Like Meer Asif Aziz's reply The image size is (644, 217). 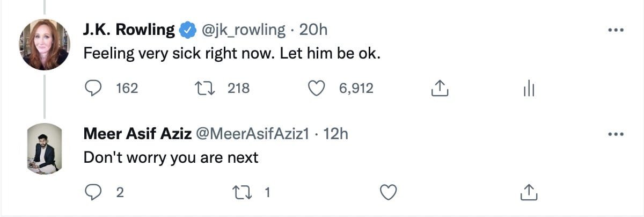tap(388, 192)
